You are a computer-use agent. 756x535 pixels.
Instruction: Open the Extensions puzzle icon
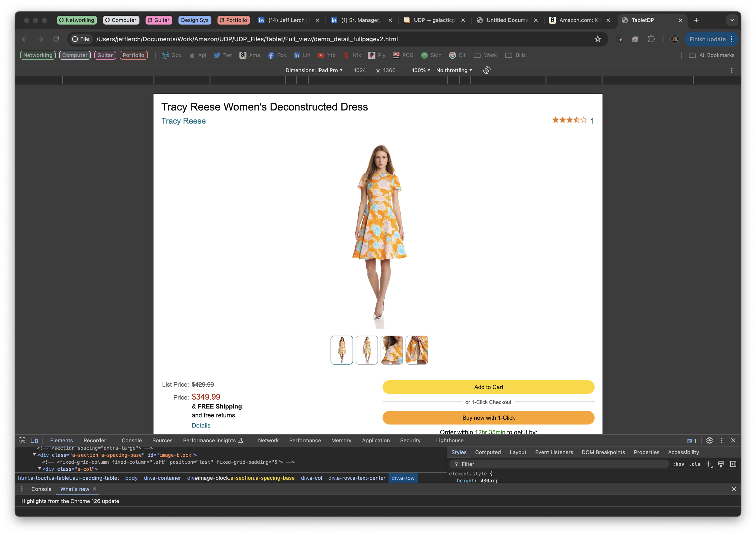click(x=651, y=39)
